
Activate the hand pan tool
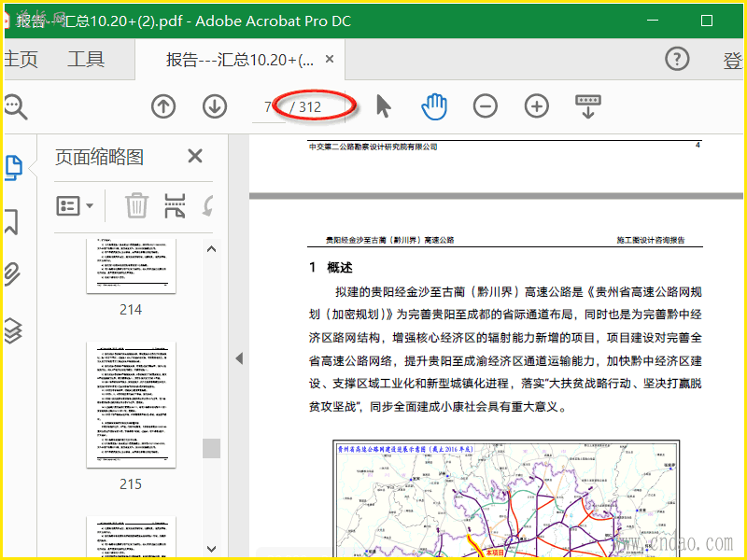point(434,106)
